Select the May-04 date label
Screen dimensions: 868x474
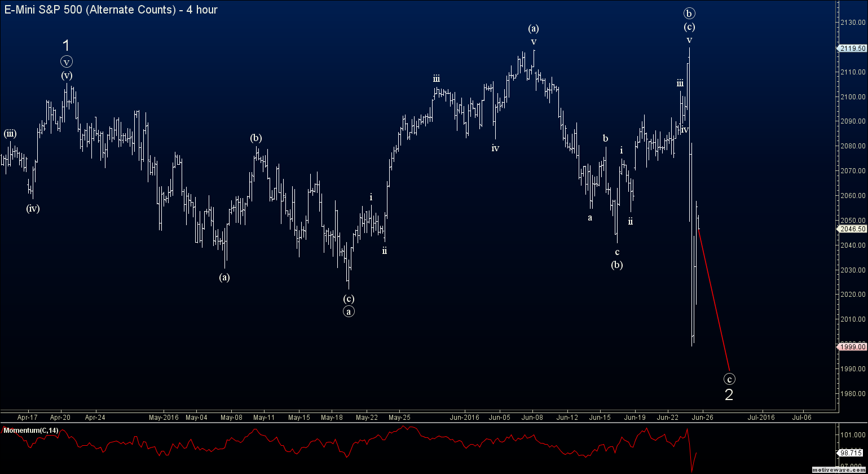tap(196, 418)
